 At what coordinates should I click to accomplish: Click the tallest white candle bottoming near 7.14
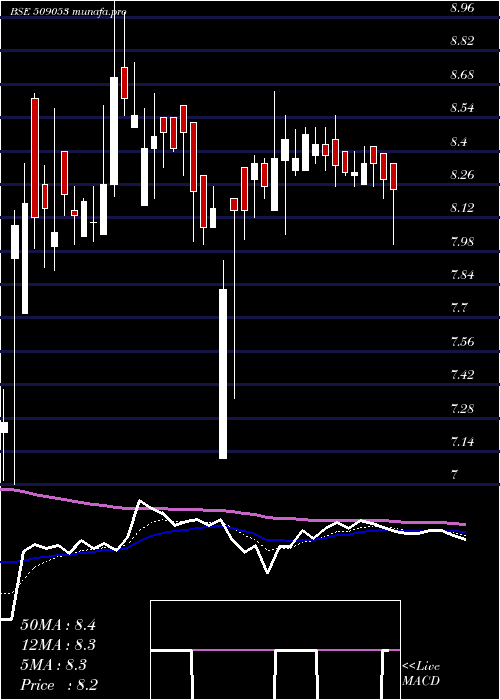223,374
